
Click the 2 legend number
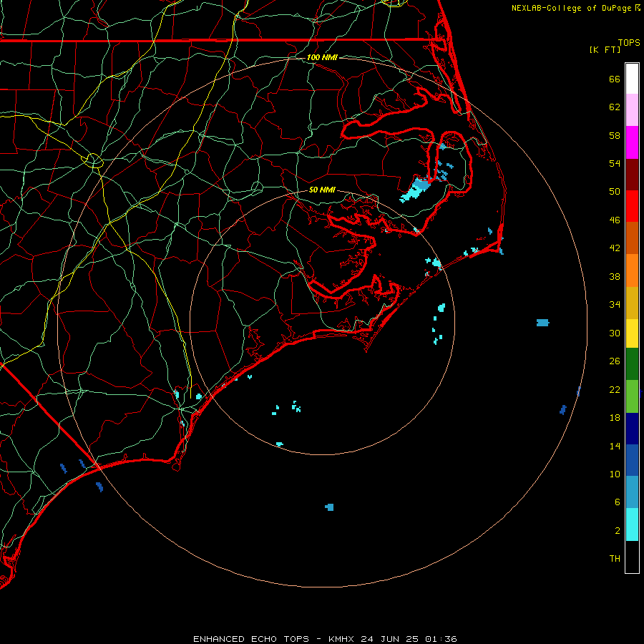[x=618, y=531]
